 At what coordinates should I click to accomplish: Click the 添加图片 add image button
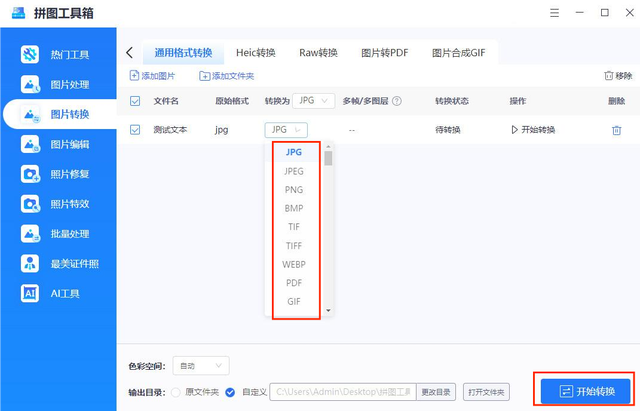point(152,76)
